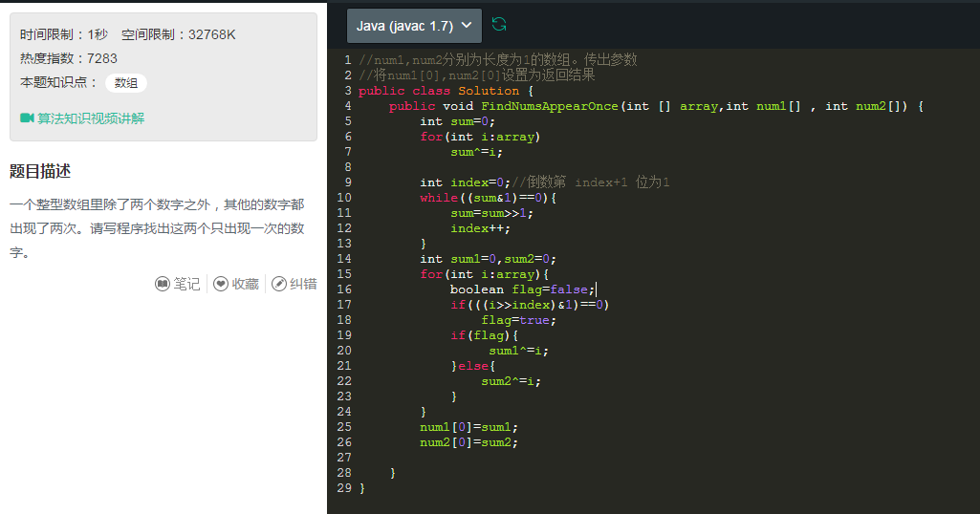Click the 纠错 label
This screenshot has width=980, height=514.
point(304,284)
